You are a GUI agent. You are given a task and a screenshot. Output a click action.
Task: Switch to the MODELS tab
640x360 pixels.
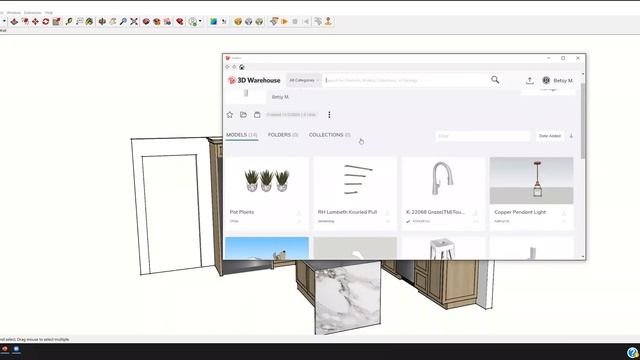(242, 135)
